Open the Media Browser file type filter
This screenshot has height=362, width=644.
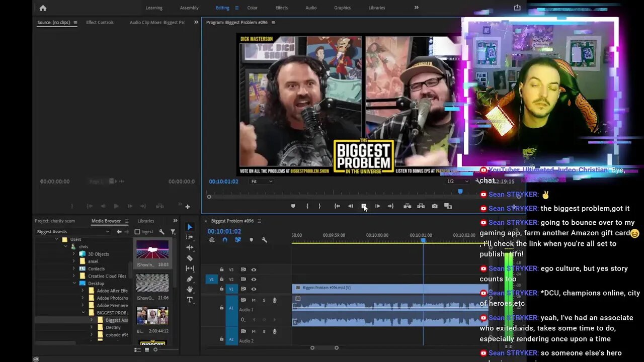pyautogui.click(x=173, y=232)
